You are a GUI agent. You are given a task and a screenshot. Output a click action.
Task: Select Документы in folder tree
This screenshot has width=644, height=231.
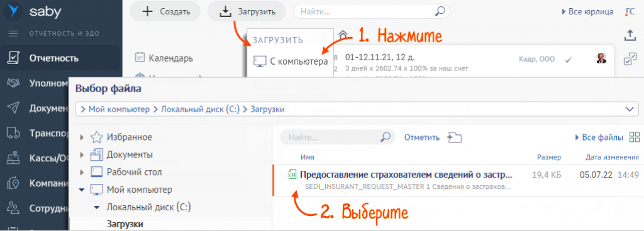[130, 155]
